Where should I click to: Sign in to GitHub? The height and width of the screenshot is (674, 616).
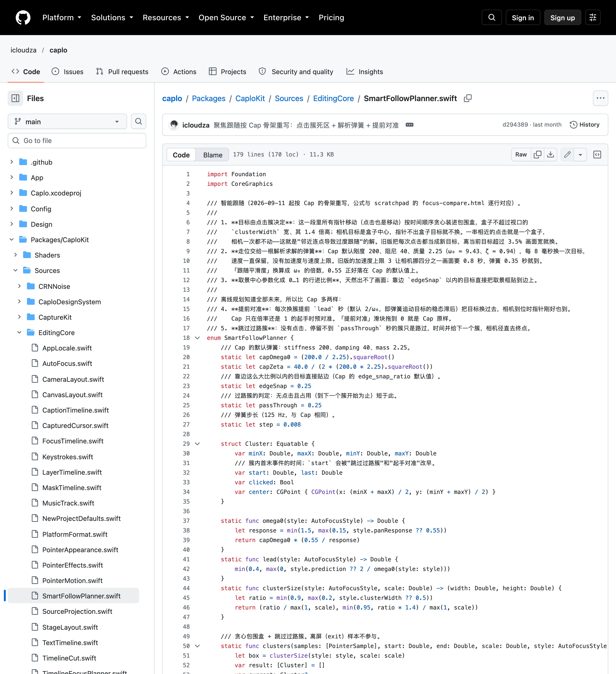click(x=523, y=17)
